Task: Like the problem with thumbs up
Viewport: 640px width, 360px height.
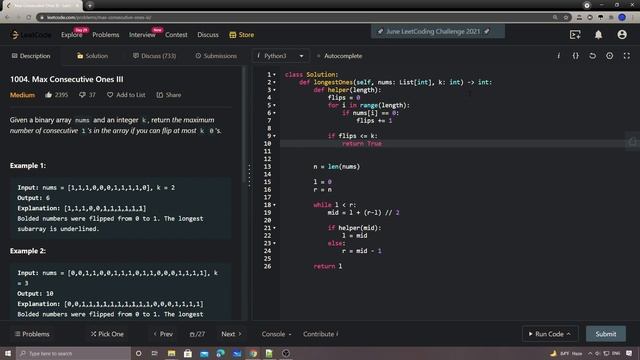Action: [x=49, y=95]
